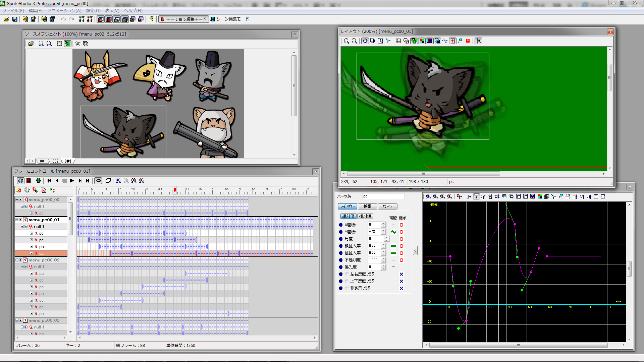Click the stop button in frame control
The image size is (644, 362).
tap(64, 181)
